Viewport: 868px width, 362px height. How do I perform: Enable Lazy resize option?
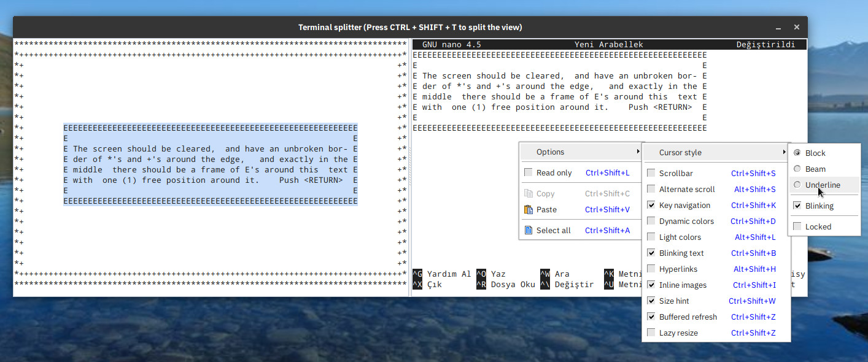pos(651,333)
